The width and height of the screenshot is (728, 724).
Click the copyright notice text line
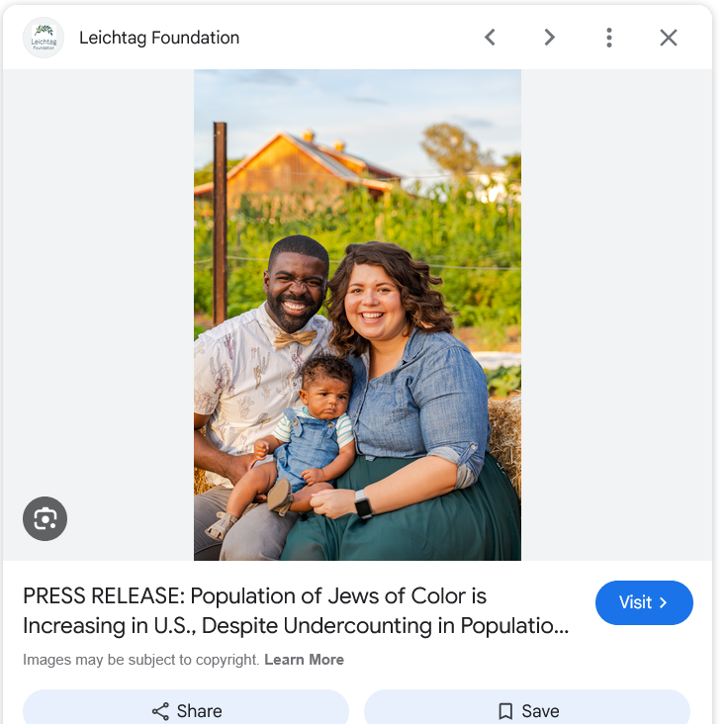click(x=183, y=660)
